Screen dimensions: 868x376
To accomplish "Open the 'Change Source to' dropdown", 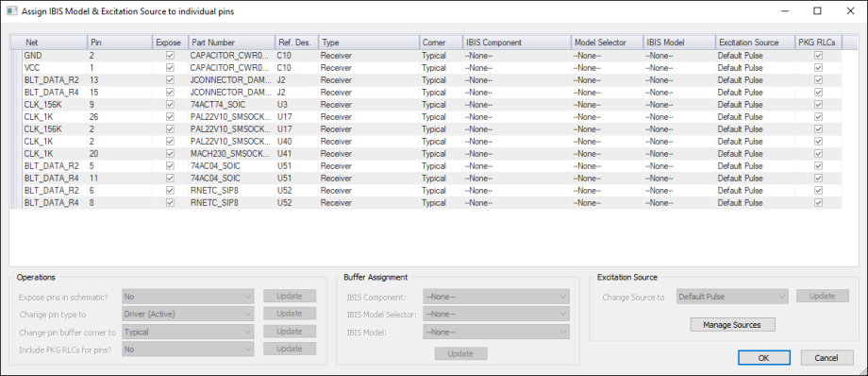I will (732, 297).
